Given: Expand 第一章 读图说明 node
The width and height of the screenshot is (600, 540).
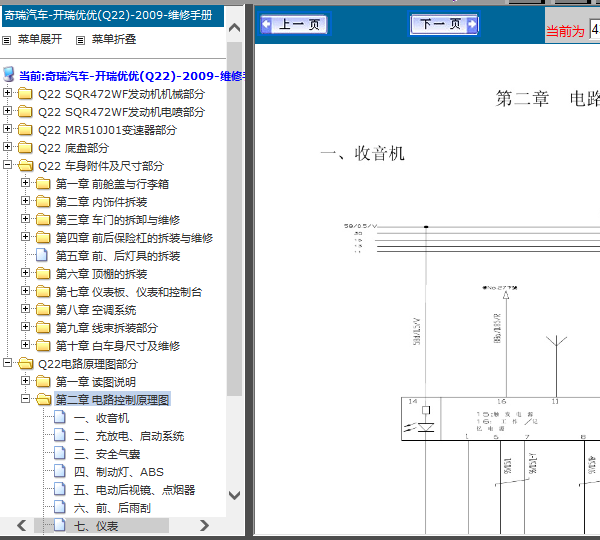Looking at the screenshot, I should (25, 380).
